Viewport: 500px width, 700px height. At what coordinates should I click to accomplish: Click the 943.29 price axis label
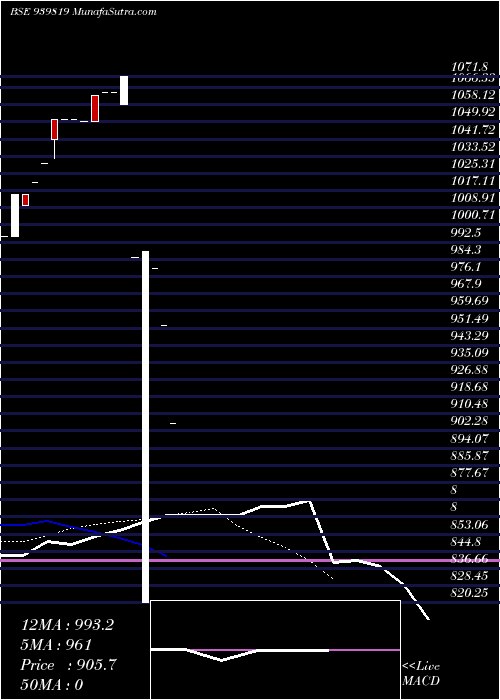point(469,335)
